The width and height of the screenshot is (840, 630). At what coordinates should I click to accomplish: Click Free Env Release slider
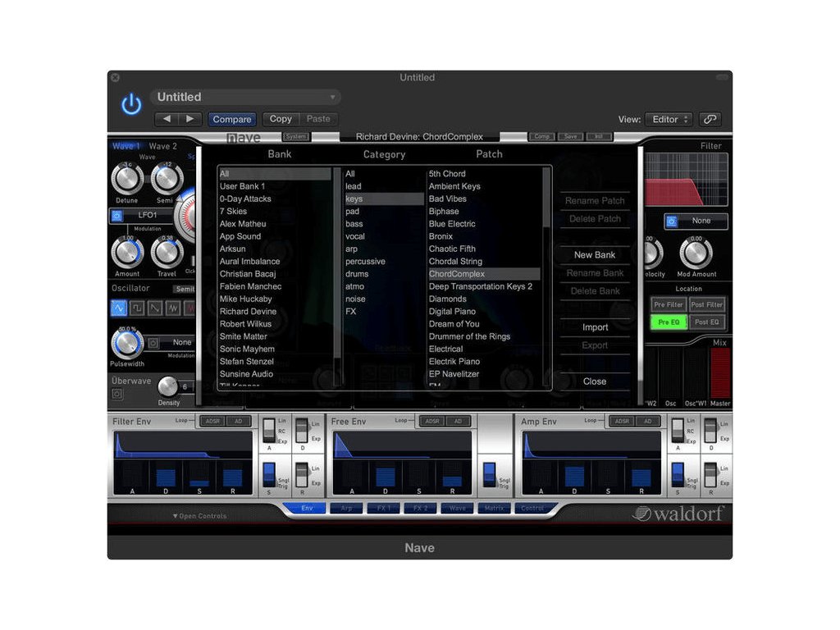tap(453, 475)
